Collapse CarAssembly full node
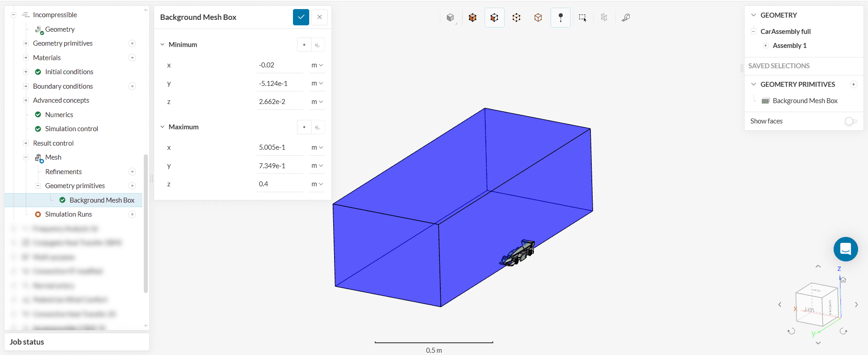The image size is (868, 355). coord(754,32)
